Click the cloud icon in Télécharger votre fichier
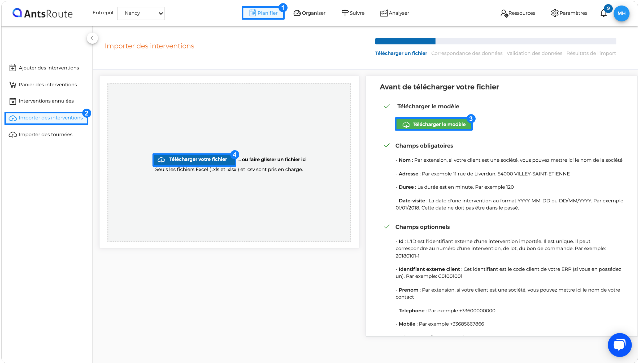Image resolution: width=639 pixels, height=364 pixels. coord(161,160)
